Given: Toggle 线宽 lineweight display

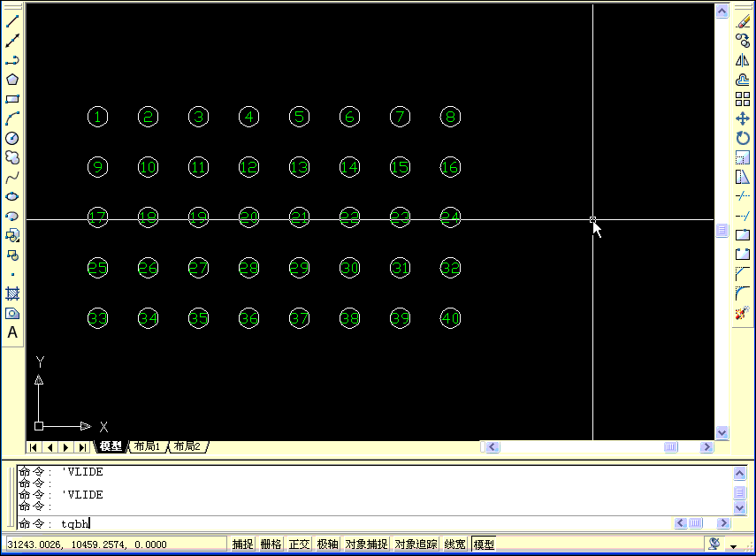Looking at the screenshot, I should (x=454, y=545).
